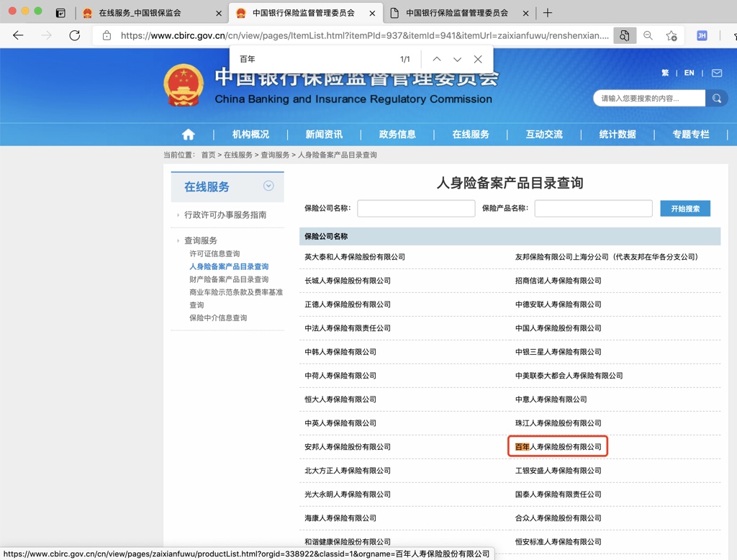Open 中国人寿保险股份有限公司
This screenshot has height=560, width=737.
click(x=558, y=328)
